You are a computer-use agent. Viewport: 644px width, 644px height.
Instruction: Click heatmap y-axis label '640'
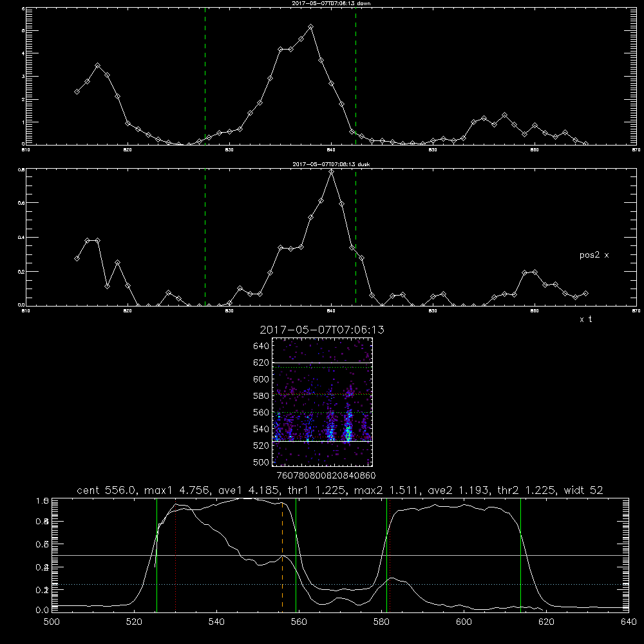[x=261, y=346]
